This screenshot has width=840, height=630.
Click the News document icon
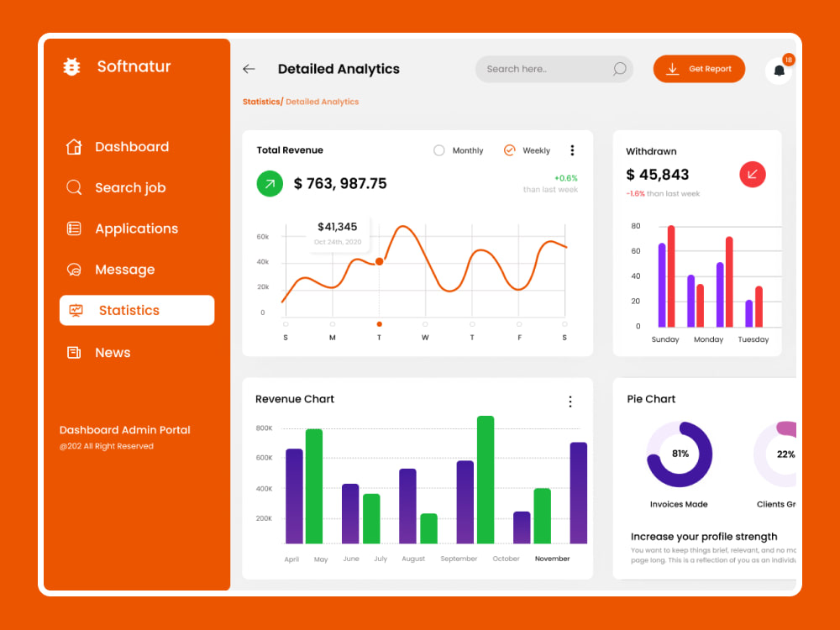tap(73, 352)
